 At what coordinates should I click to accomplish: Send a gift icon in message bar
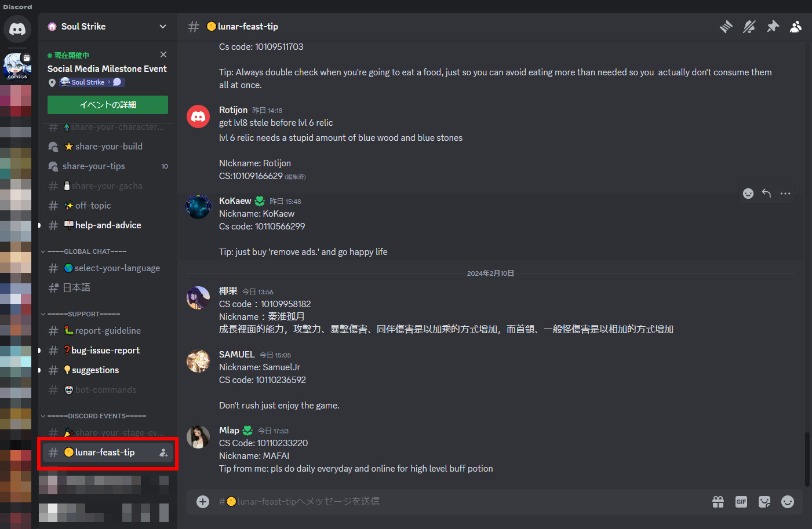coord(718,502)
